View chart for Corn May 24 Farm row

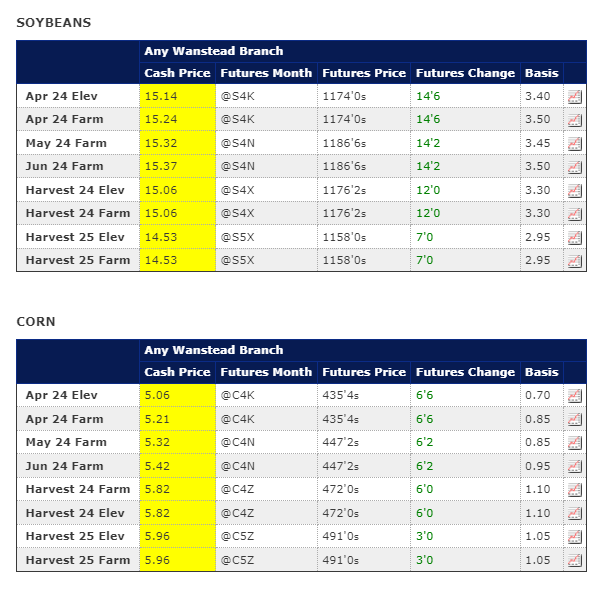[575, 443]
